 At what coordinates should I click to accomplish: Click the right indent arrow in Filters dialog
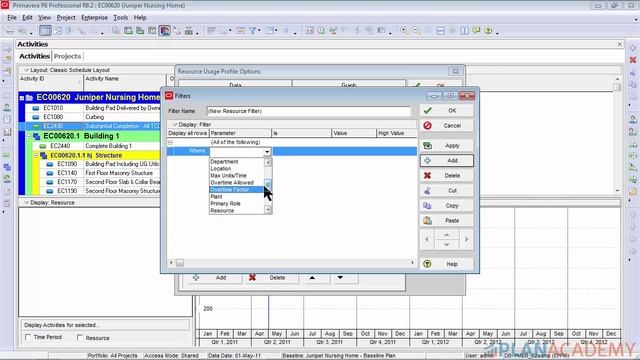coord(467,239)
